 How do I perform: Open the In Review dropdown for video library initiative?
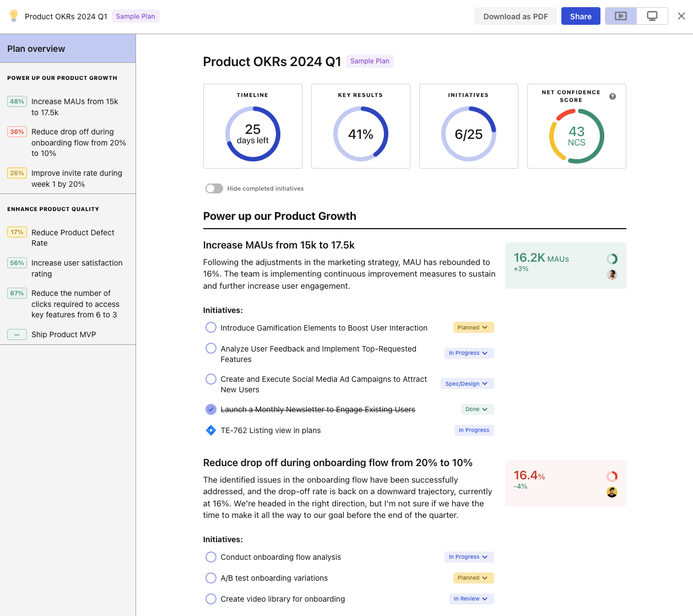pyautogui.click(x=471, y=598)
